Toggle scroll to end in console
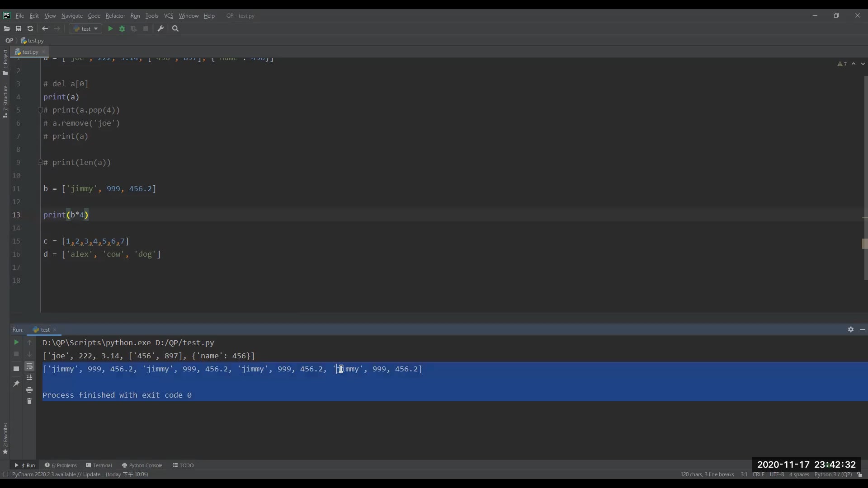Screen dimensions: 868x488 [x=29, y=378]
